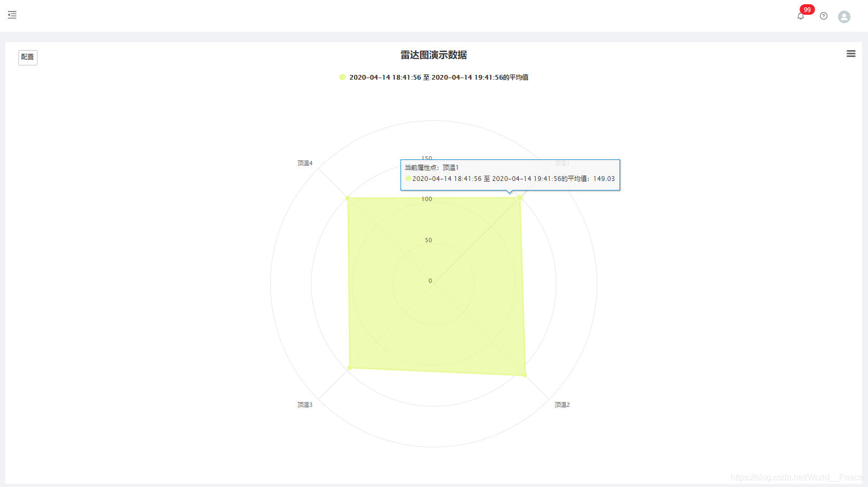Image resolution: width=868 pixels, height=487 pixels.
Task: Select the 顶温1 data point marker
Action: (x=520, y=198)
